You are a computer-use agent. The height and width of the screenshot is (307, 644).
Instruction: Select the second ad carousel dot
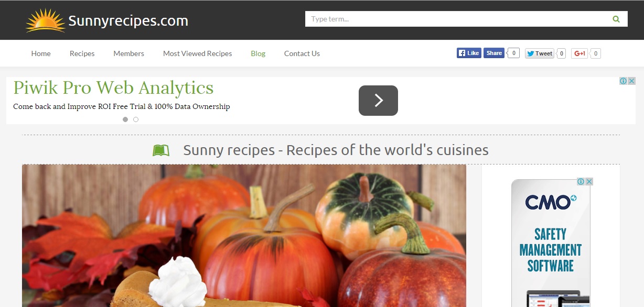[136, 119]
